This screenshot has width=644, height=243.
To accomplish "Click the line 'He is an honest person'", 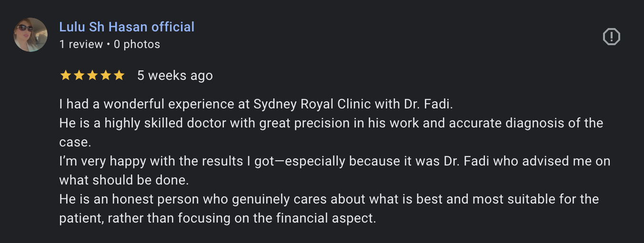I will (x=329, y=199).
